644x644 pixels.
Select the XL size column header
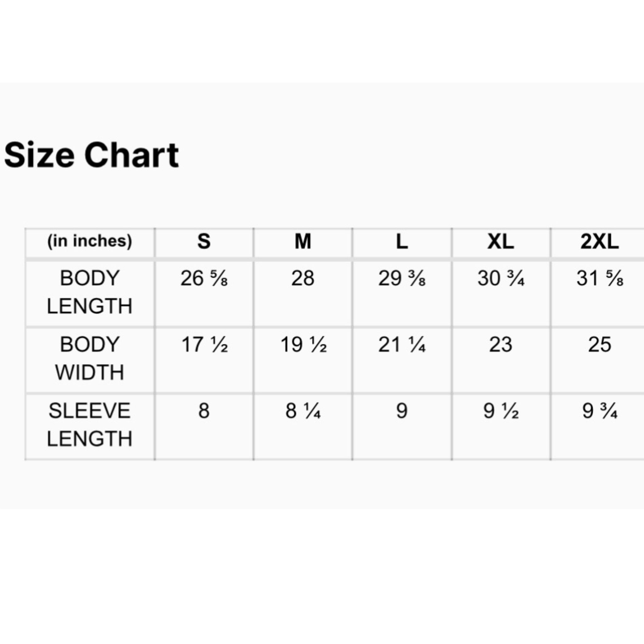click(501, 241)
